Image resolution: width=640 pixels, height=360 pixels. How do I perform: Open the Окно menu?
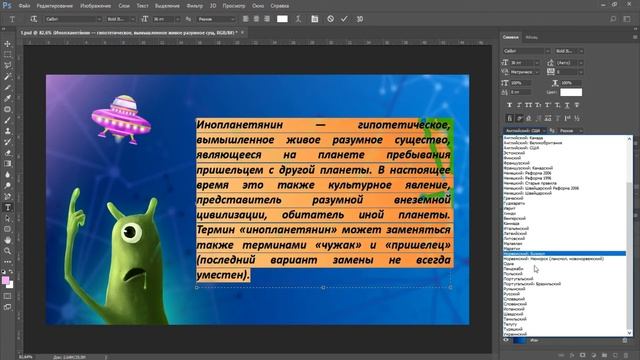(258, 6)
